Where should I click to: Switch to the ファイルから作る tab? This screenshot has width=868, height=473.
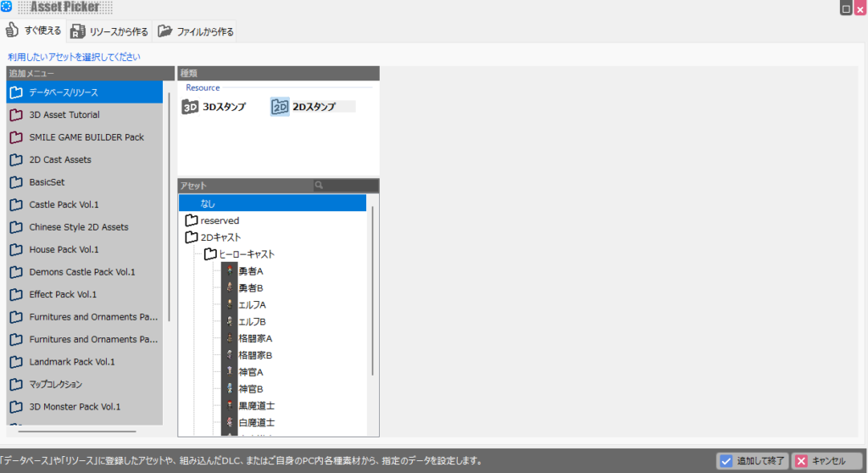pos(196,32)
